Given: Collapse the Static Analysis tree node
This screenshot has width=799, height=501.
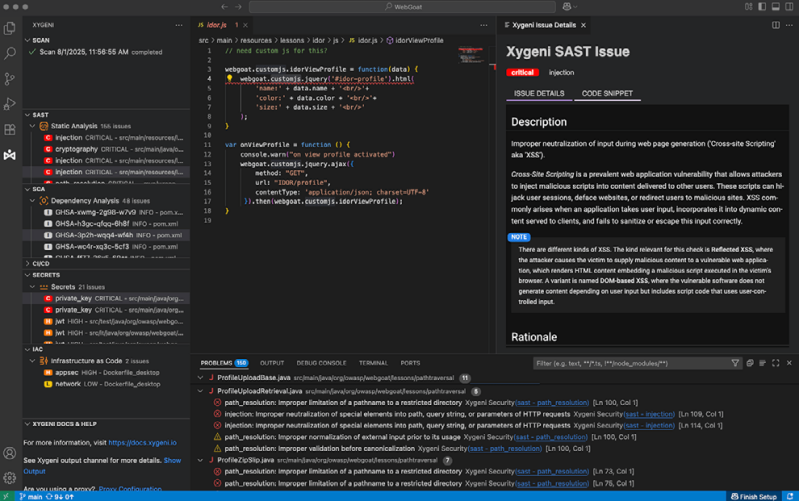Looking at the screenshot, I should click(33, 126).
